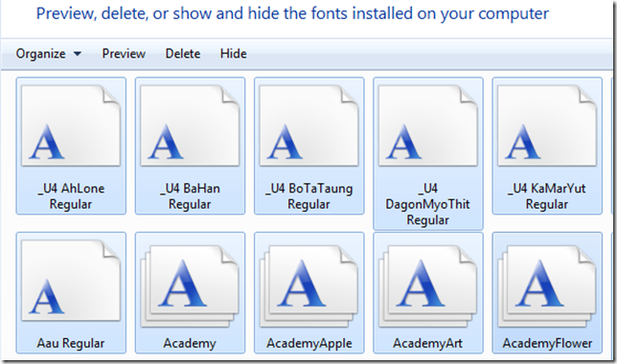617x364 pixels.
Task: Click the "AcademyFlower" label text
Action: click(547, 343)
